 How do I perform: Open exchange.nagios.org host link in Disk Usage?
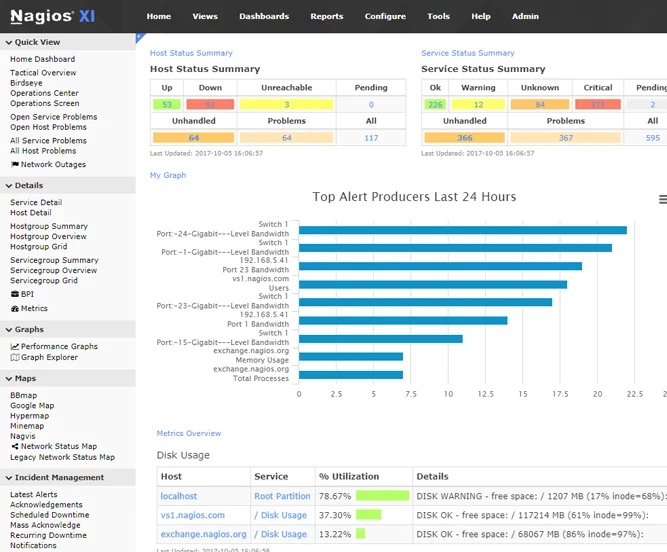click(x=203, y=534)
